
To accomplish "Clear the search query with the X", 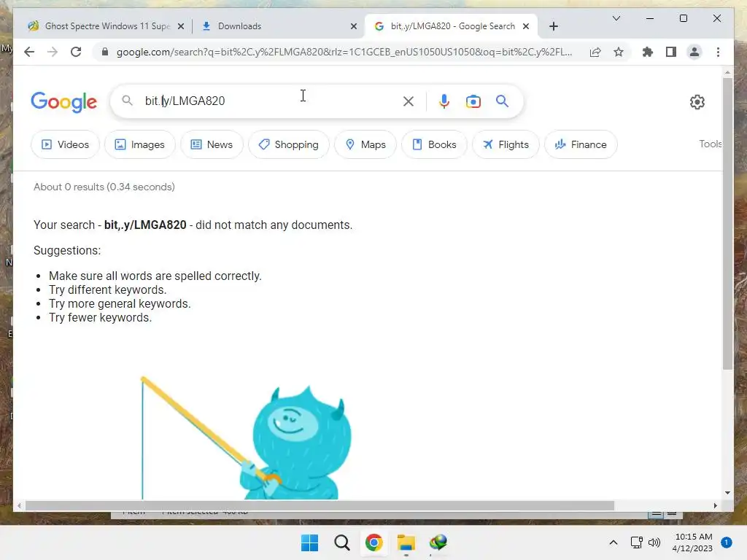I will (409, 101).
